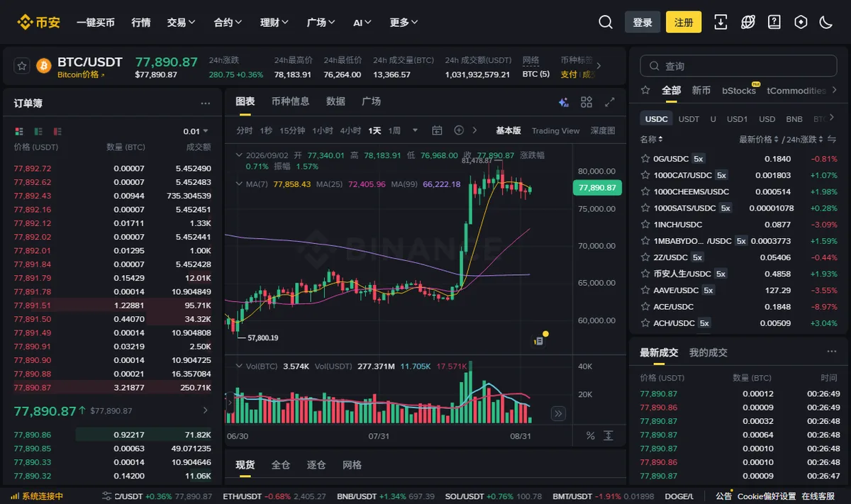Add indicator with the plus circle icon
851x504 pixels.
tap(459, 130)
